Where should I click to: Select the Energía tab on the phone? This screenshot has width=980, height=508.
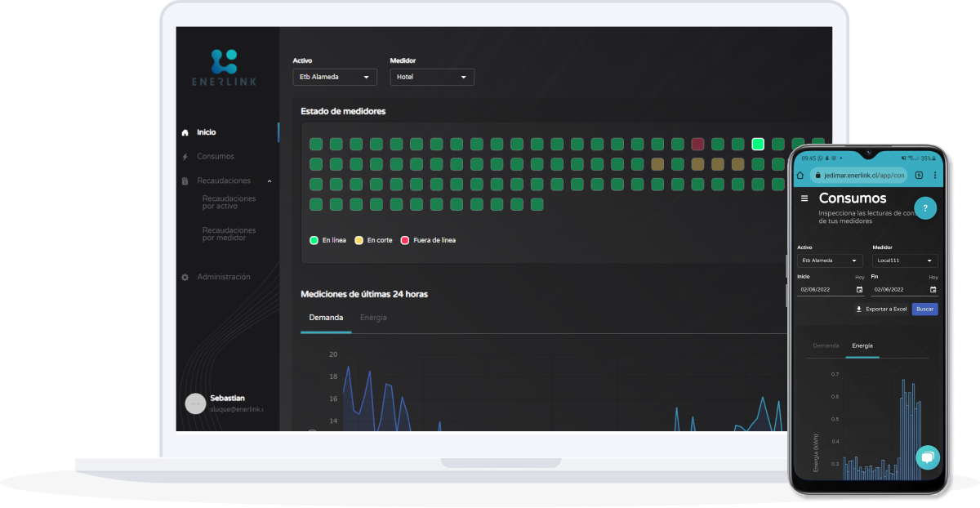click(862, 345)
